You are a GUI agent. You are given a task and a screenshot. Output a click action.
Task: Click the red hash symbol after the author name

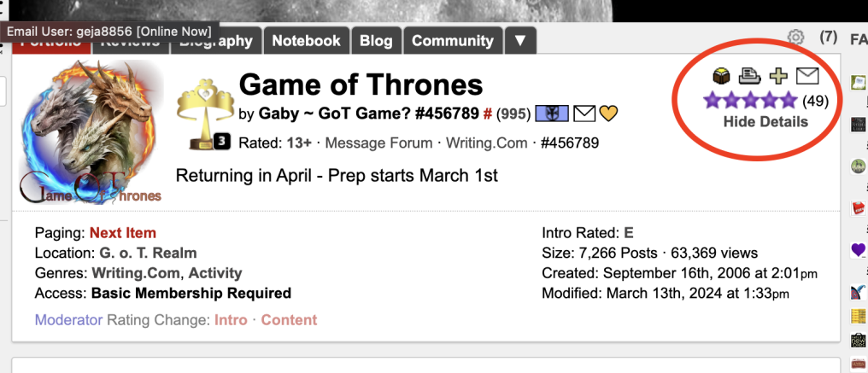[487, 114]
